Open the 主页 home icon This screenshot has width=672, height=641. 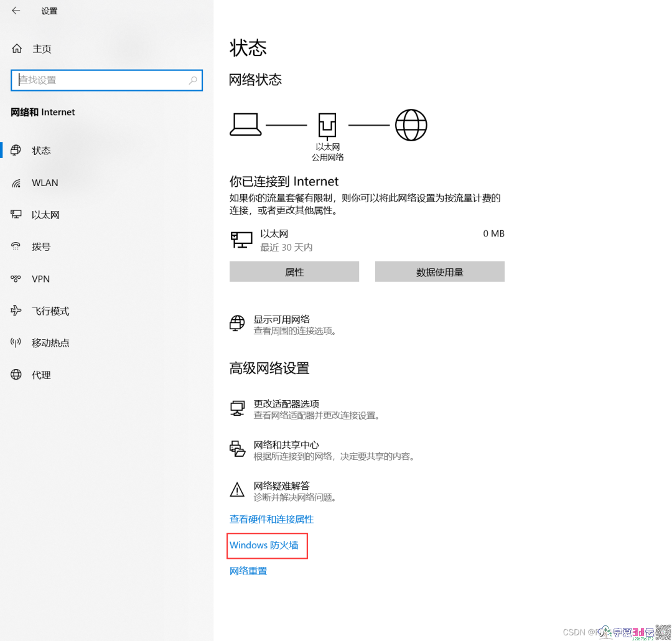click(x=17, y=49)
